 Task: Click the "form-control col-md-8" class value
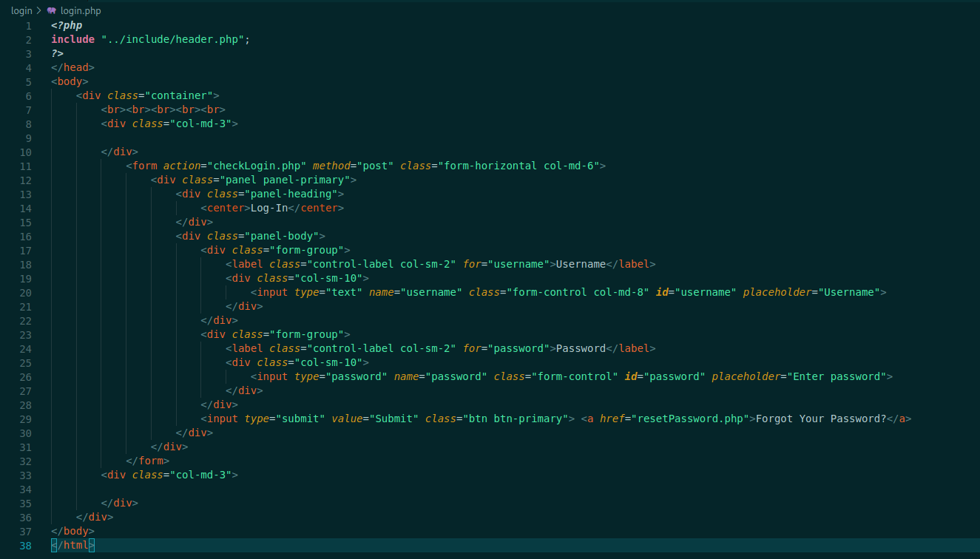click(x=578, y=292)
